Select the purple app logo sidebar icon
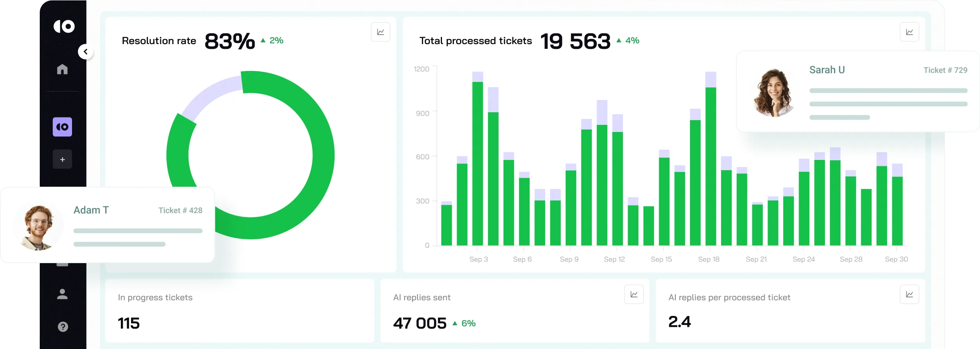Image resolution: width=980 pixels, height=349 pixels. pyautogui.click(x=62, y=127)
